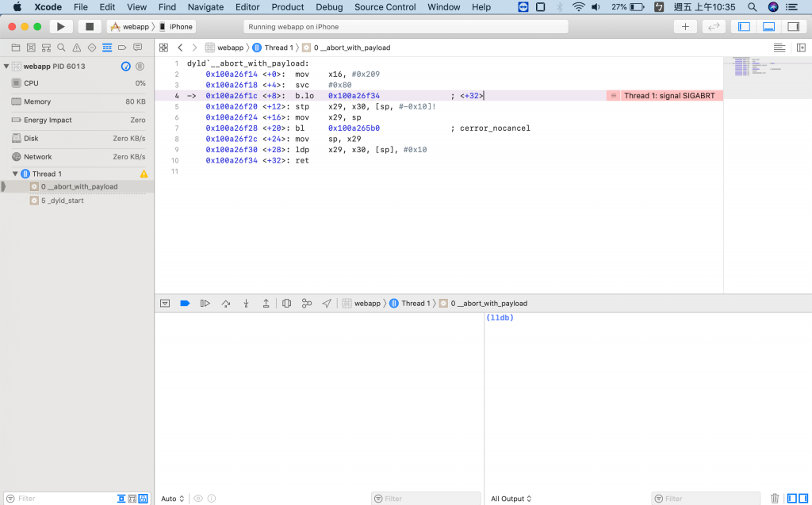Click the process view options gauge icon
This screenshot has width=812, height=505.
(126, 67)
